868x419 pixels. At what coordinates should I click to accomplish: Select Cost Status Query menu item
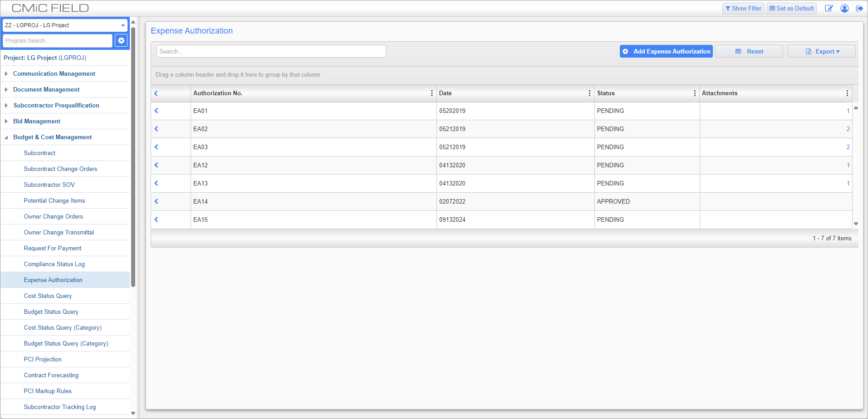(48, 296)
